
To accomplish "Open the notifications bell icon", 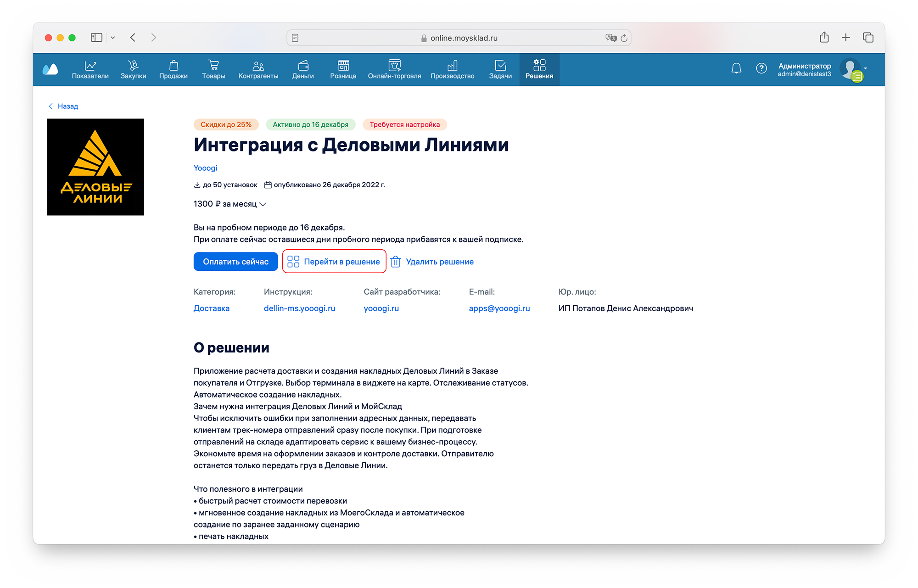I will [736, 68].
